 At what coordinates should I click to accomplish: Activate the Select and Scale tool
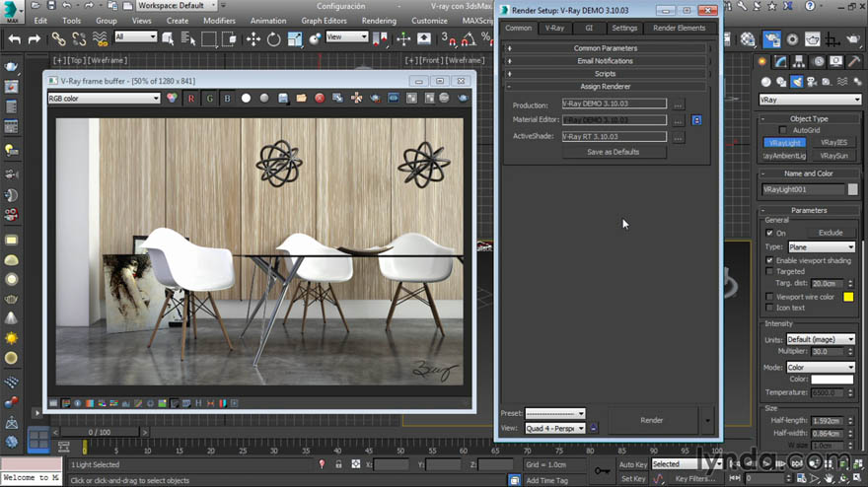pyautogui.click(x=295, y=38)
